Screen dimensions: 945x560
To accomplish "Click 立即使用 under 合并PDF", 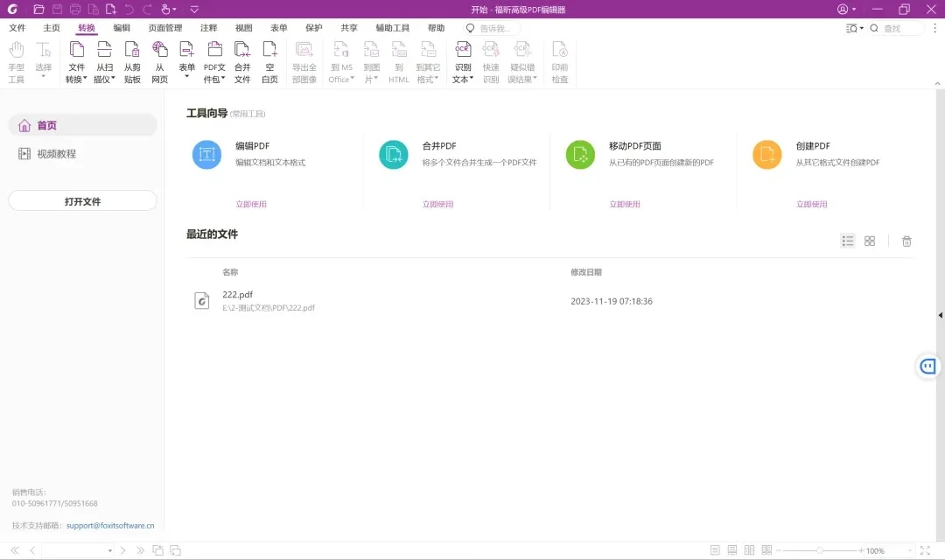I will point(437,205).
